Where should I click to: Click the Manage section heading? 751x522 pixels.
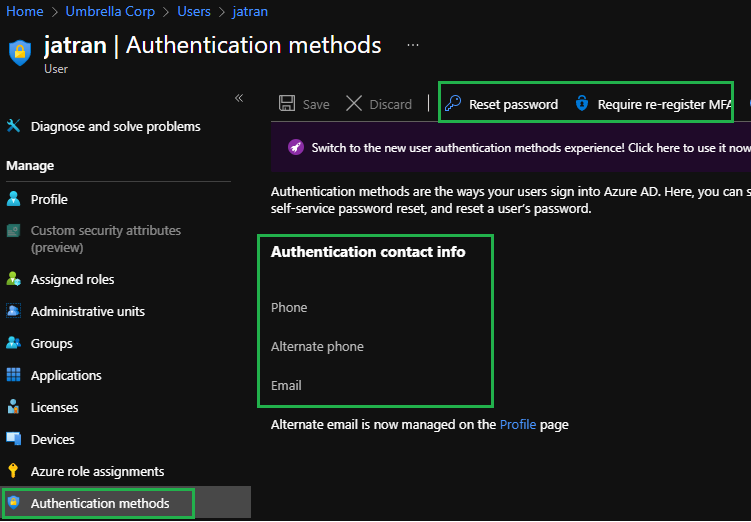[30, 166]
